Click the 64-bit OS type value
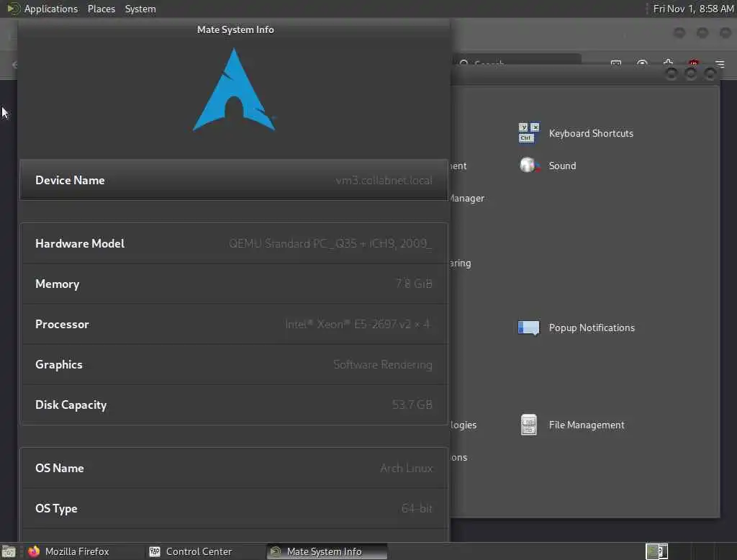This screenshot has height=560, width=737. 417,508
